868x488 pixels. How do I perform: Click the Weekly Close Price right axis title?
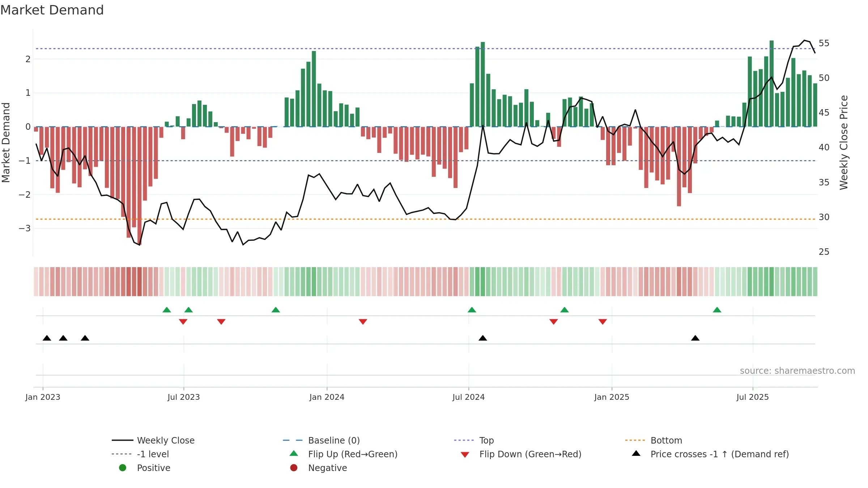click(x=844, y=142)
